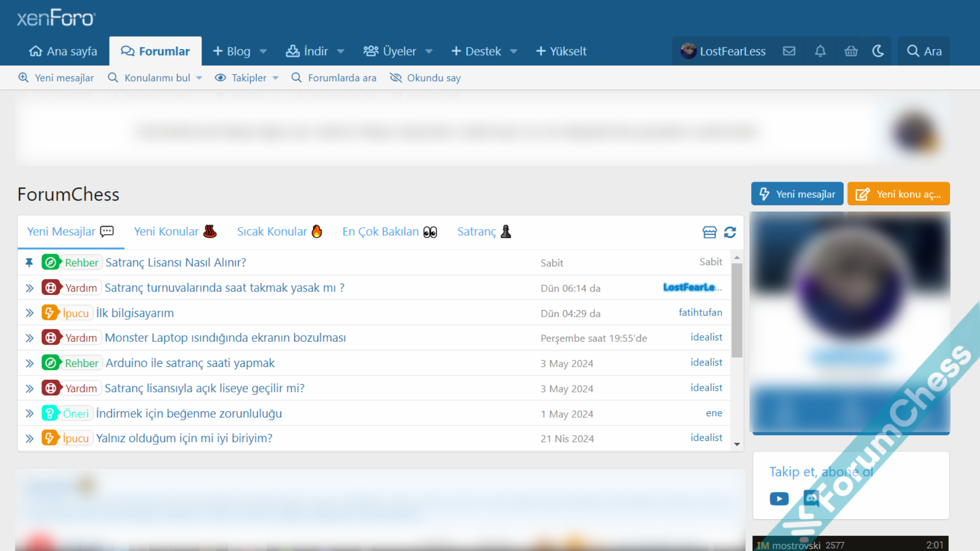Click Okundu say mark-read toggle

(425, 78)
